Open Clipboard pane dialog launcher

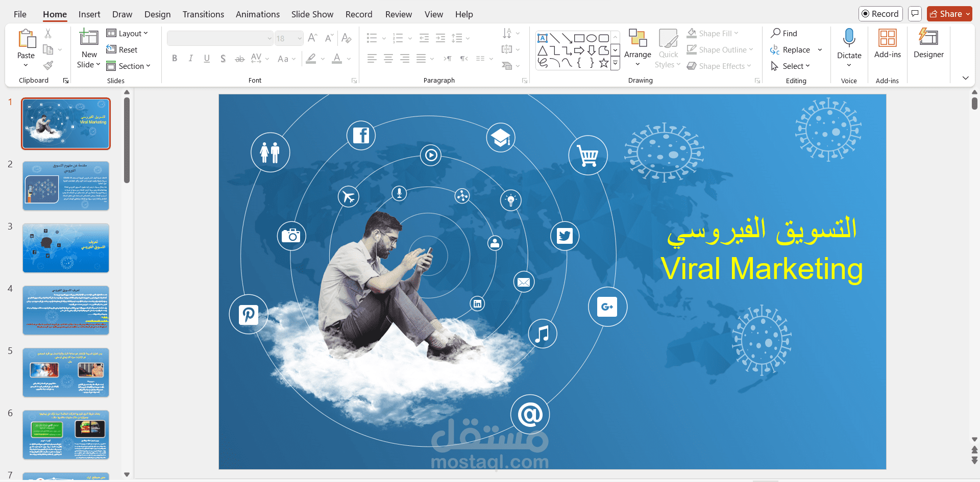tap(66, 81)
